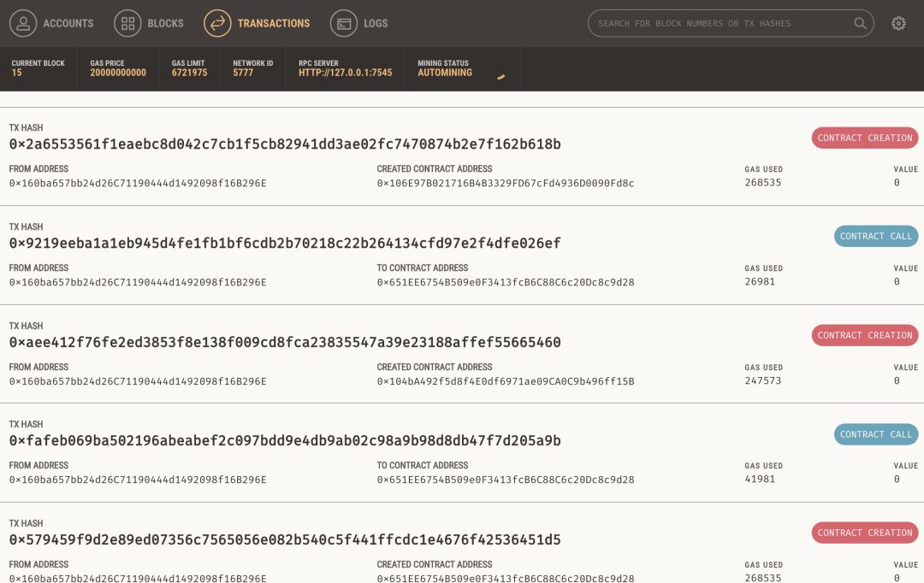Image resolution: width=924 pixels, height=583 pixels.
Task: Open transaction 0x579459f9d2e89ed0 hash
Action: pos(285,539)
